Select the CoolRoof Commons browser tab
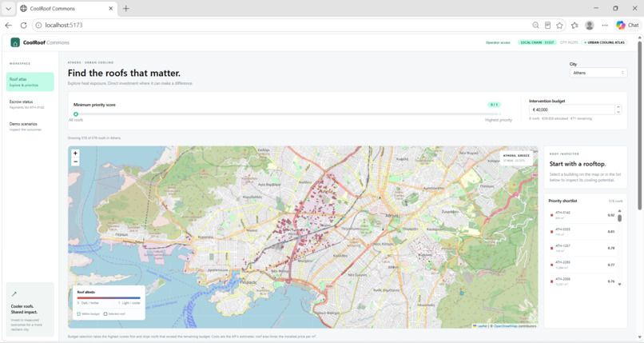The width and height of the screenshot is (644, 343). pyautogui.click(x=66, y=8)
